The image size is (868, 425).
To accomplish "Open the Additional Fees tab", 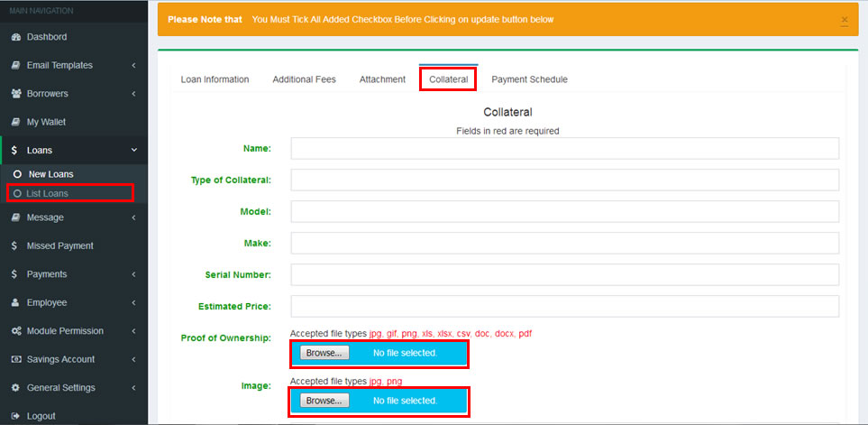I will 304,79.
